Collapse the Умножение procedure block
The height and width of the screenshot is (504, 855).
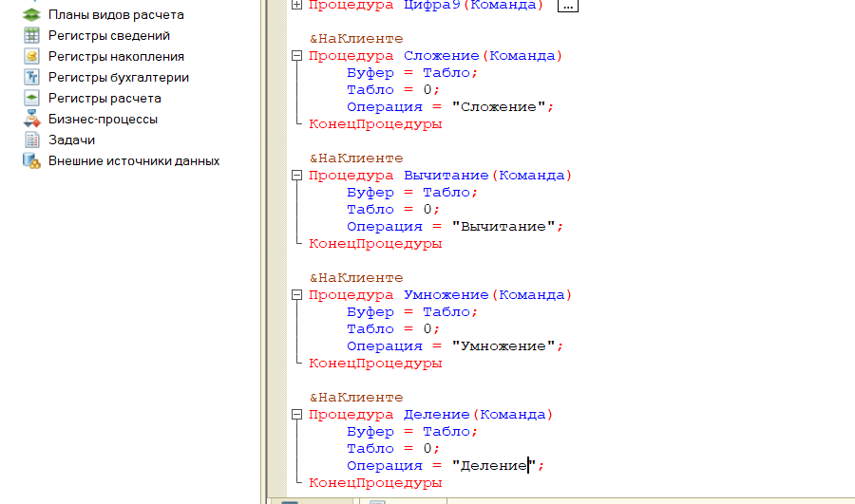click(x=296, y=295)
